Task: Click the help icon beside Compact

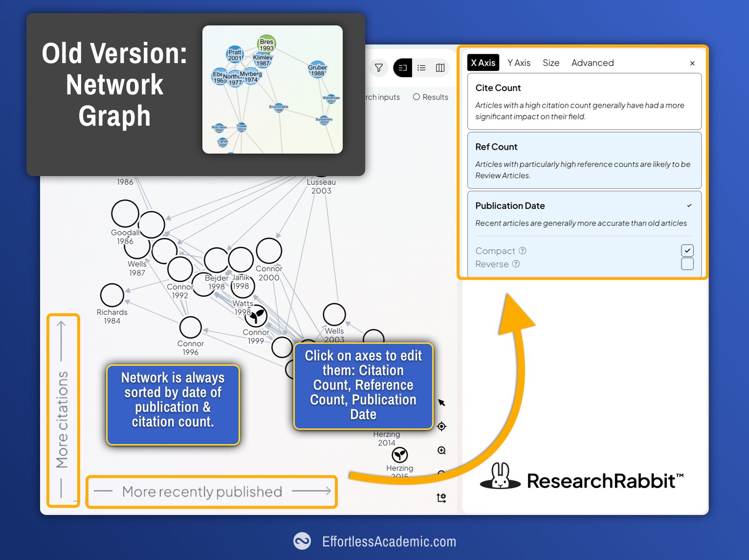Action: [523, 250]
